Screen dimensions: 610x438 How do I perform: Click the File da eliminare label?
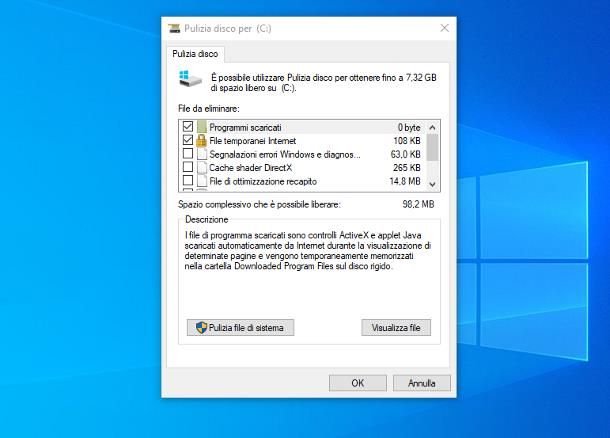tap(209, 109)
